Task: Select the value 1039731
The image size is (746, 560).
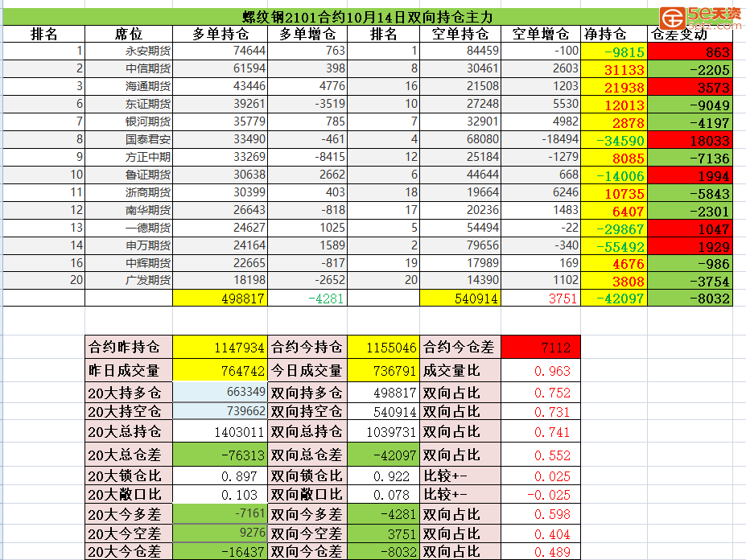Action: 384,431
